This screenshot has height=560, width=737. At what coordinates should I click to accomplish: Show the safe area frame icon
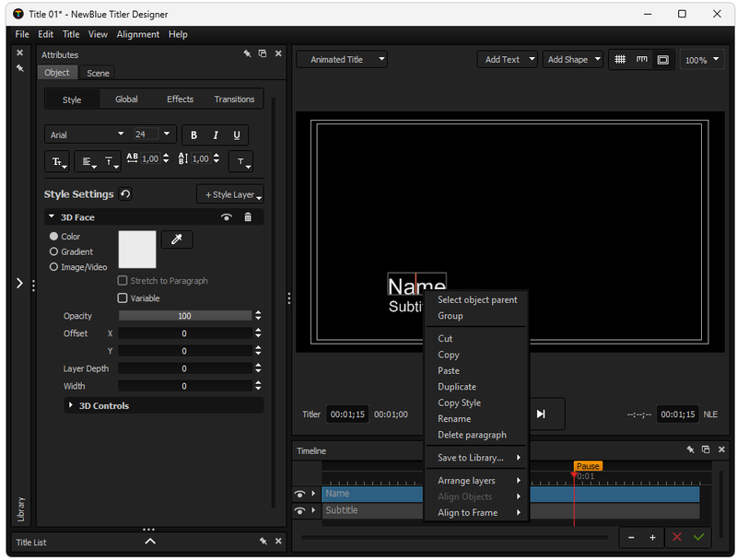662,60
